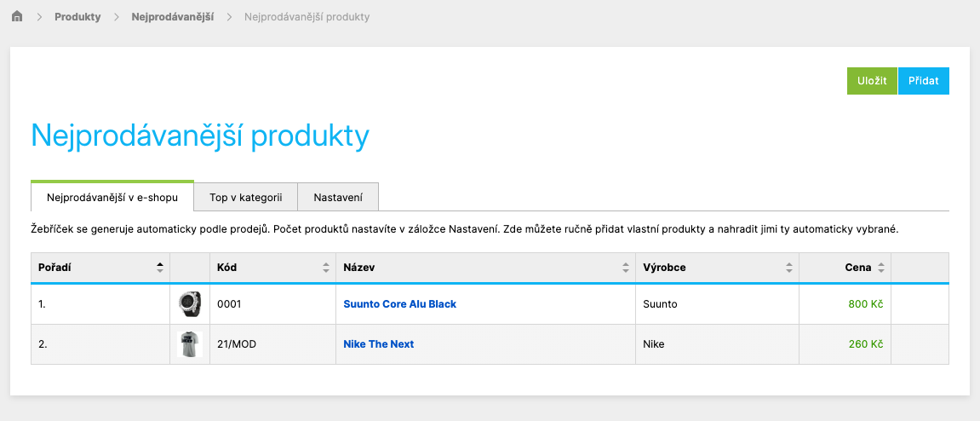Go to home via breadcrumb house icon
Viewport: 980px width, 421px height.
click(18, 16)
